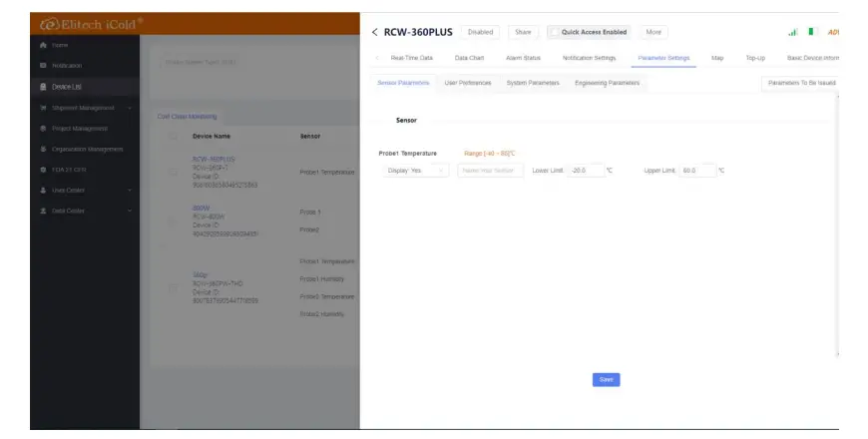Click the Notification icon in the sidebar
The image size is (868, 439).
(43, 65)
